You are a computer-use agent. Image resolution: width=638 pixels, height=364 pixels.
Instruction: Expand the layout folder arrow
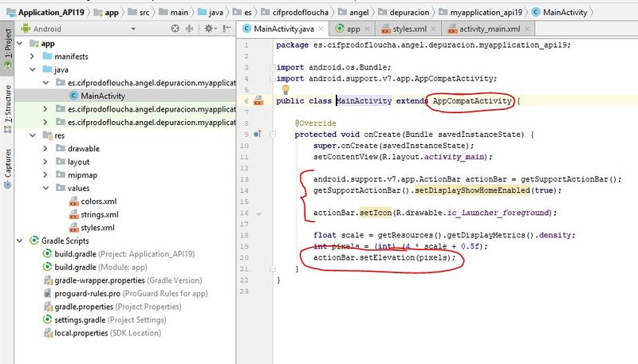pyautogui.click(x=45, y=162)
